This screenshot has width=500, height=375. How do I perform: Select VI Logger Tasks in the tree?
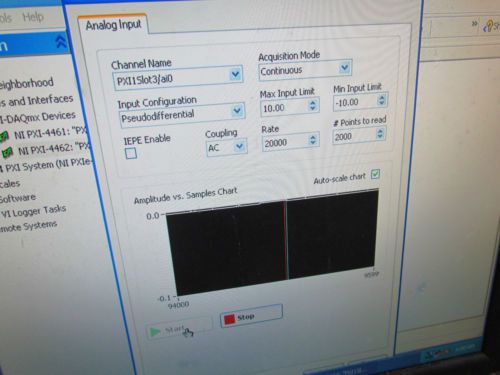(33, 211)
